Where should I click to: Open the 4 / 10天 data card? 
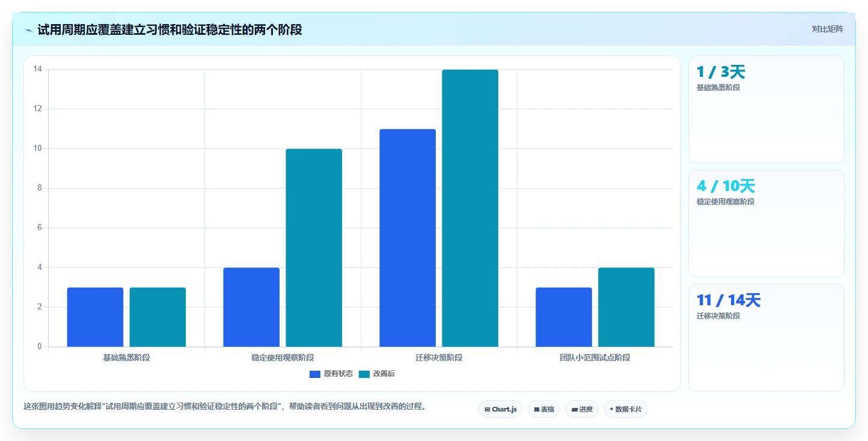click(766, 224)
